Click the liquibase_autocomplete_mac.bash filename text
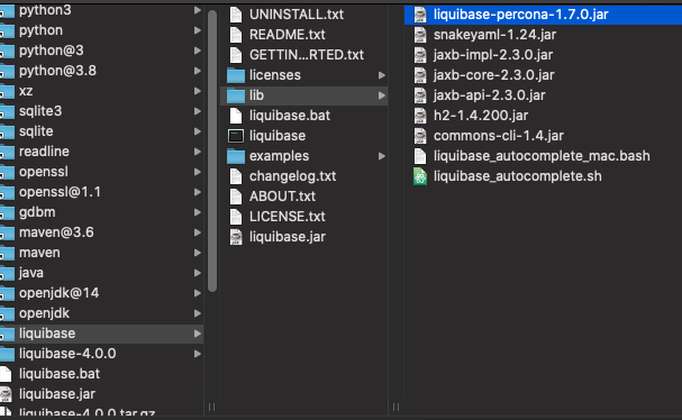The height and width of the screenshot is (420, 682). click(542, 156)
